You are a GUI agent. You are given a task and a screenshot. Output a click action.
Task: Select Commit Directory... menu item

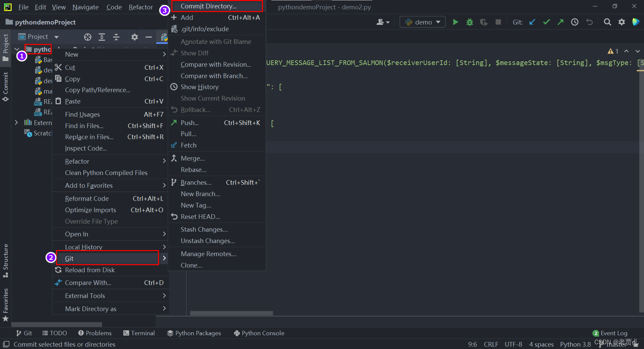pos(217,6)
